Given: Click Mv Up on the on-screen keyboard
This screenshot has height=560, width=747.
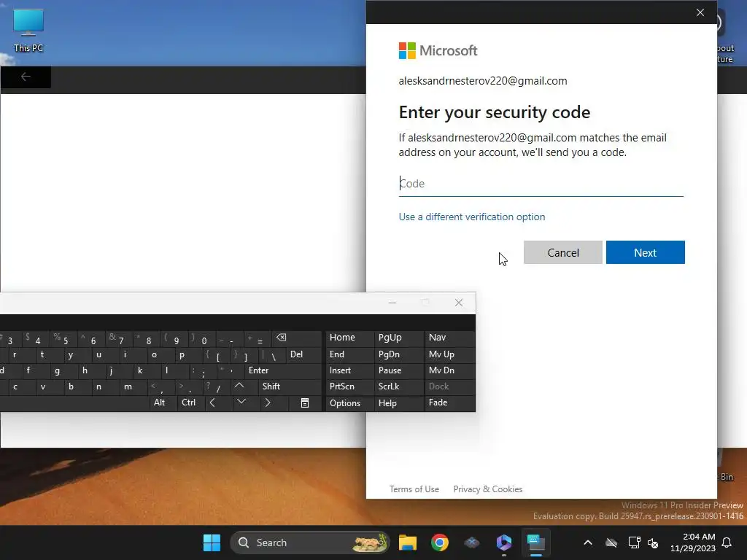Looking at the screenshot, I should click(x=449, y=354).
